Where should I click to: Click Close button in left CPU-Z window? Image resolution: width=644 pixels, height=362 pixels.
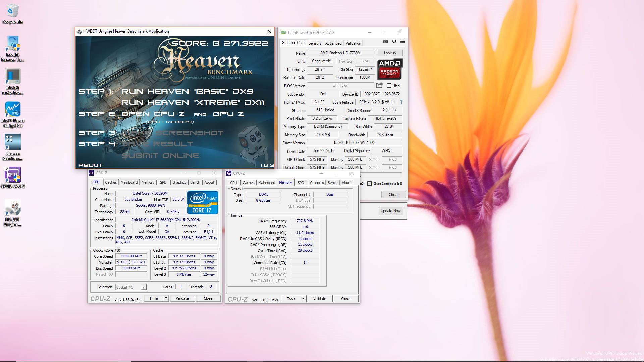pos(208,298)
